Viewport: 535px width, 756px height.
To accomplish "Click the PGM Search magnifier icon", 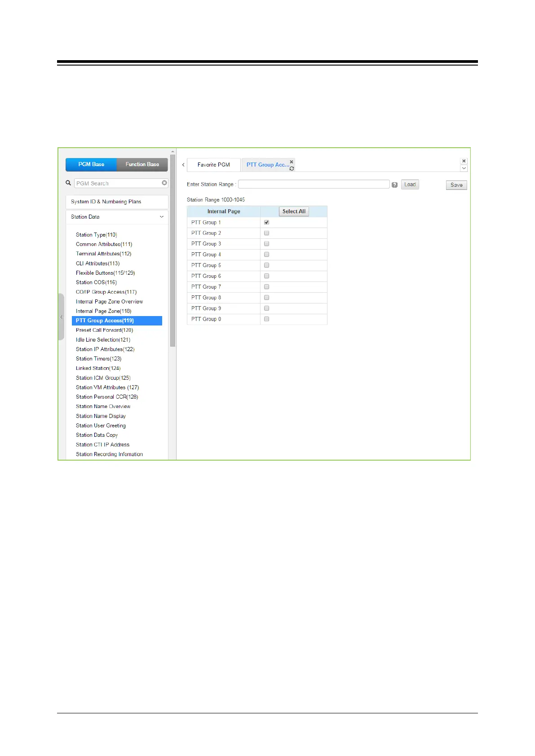I will point(68,183).
